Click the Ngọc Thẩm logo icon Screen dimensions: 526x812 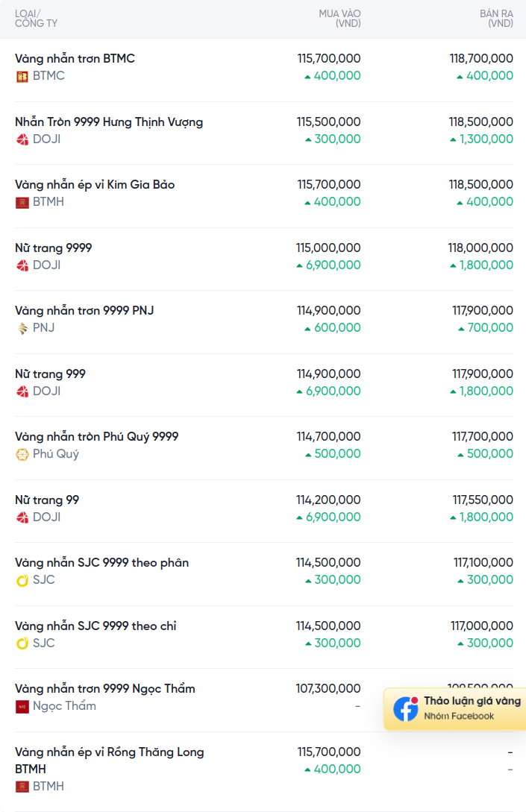(x=22, y=707)
